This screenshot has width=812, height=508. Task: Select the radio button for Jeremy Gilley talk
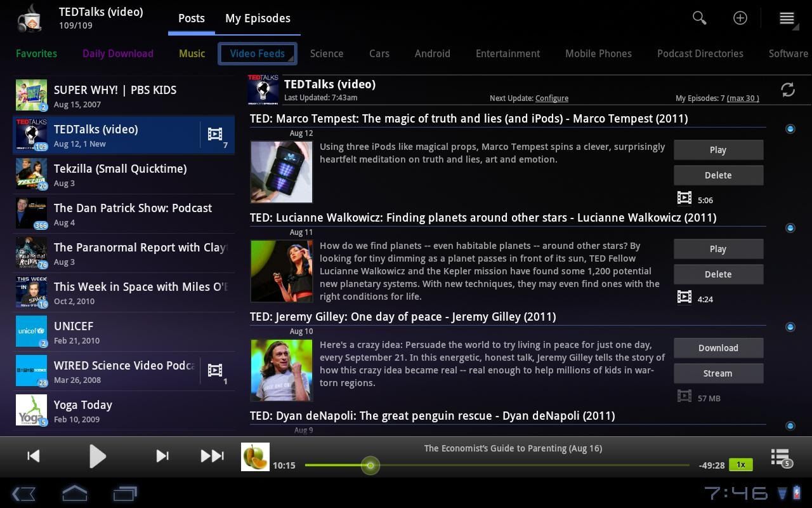790,326
